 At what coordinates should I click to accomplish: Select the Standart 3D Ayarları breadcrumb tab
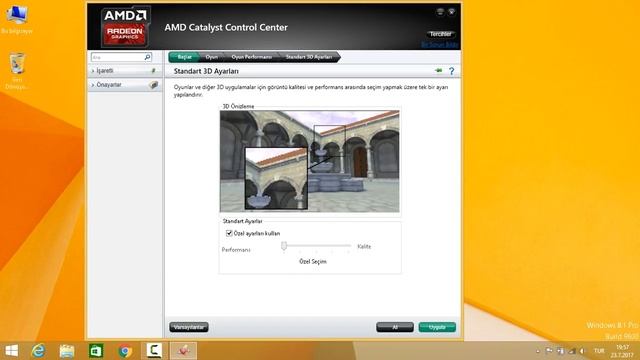[x=309, y=57]
